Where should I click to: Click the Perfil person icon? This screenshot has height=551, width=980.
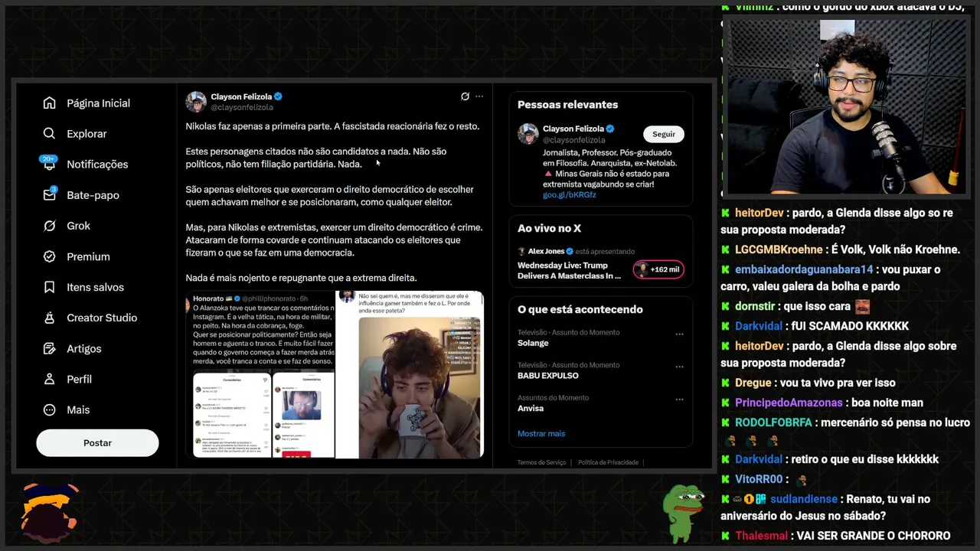click(50, 379)
